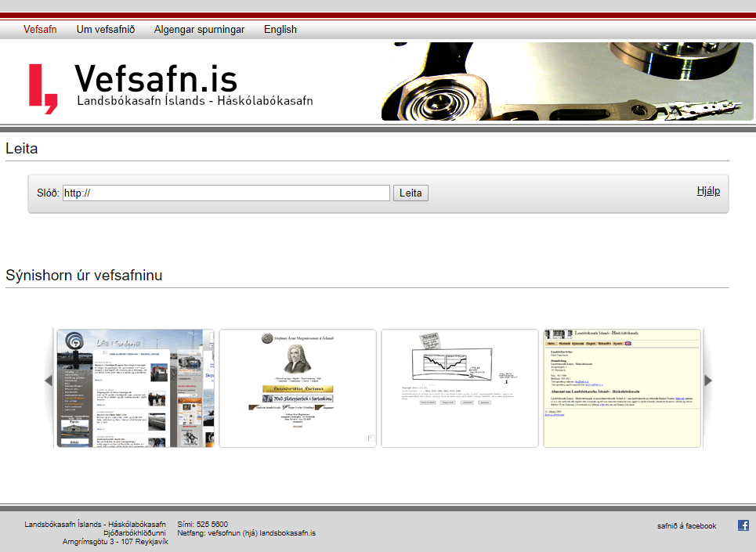This screenshot has height=552, width=756.
Task: Select the 'Sími: 525 5600' footer text
Action: (x=202, y=524)
